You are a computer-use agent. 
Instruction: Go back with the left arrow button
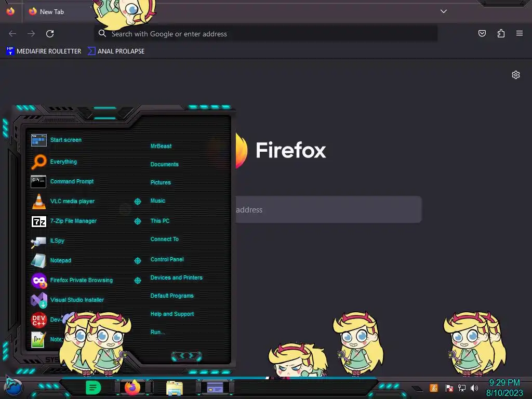tap(12, 34)
